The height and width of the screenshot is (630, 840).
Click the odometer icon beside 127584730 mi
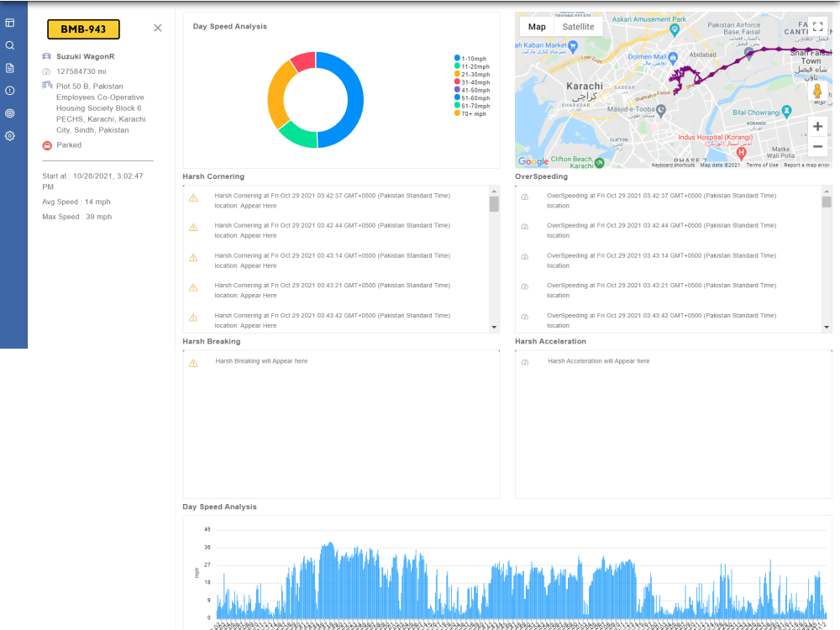coord(46,71)
